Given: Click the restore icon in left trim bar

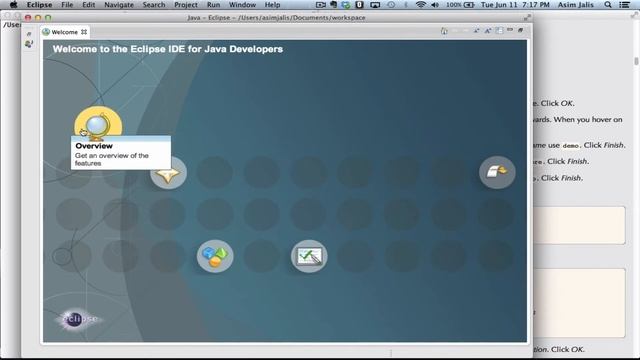Looking at the screenshot, I should (x=29, y=34).
